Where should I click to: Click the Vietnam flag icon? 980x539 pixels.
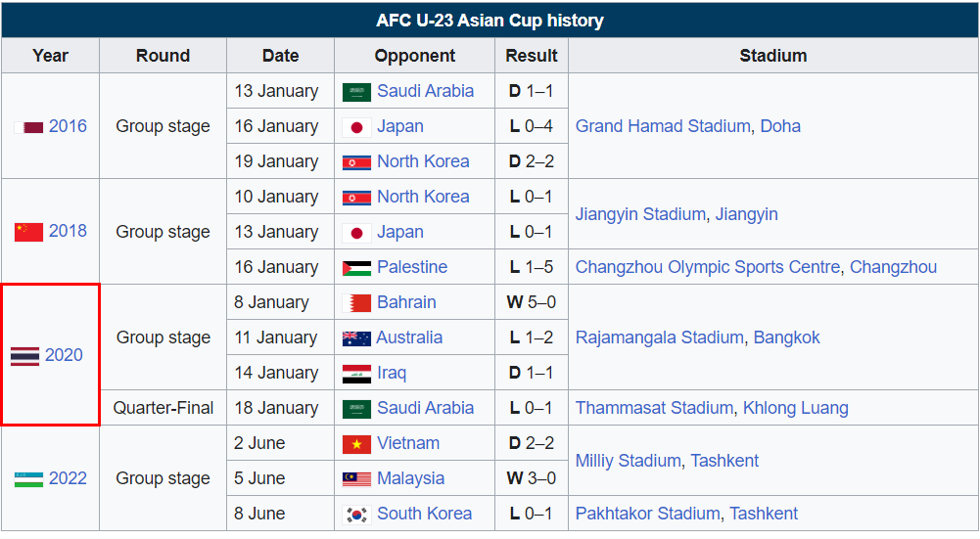(x=356, y=444)
